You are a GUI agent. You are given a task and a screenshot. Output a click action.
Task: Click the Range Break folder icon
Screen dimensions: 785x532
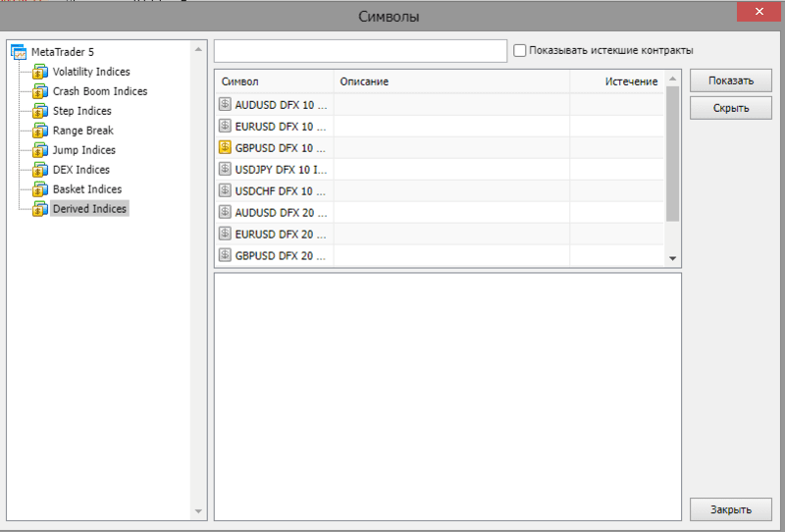click(x=40, y=131)
